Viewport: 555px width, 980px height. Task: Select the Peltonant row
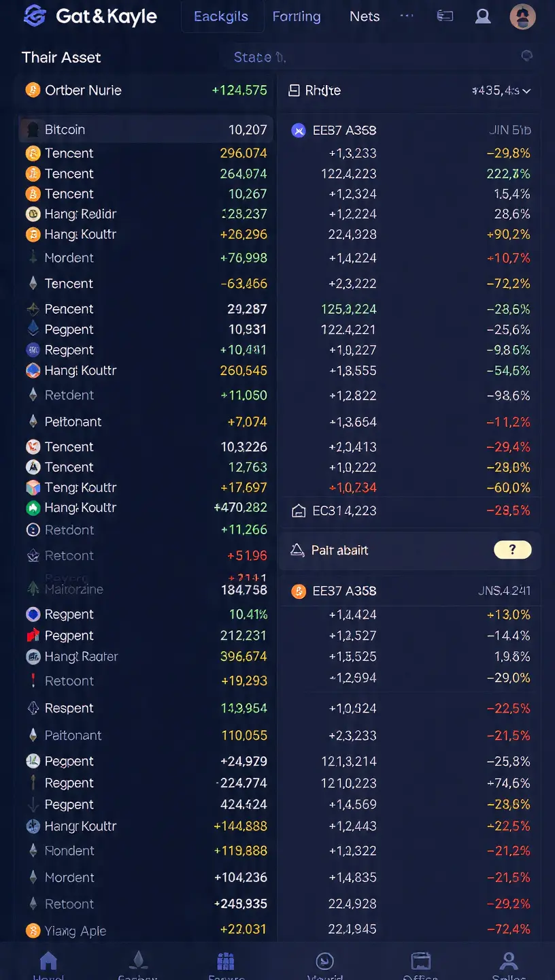146,422
